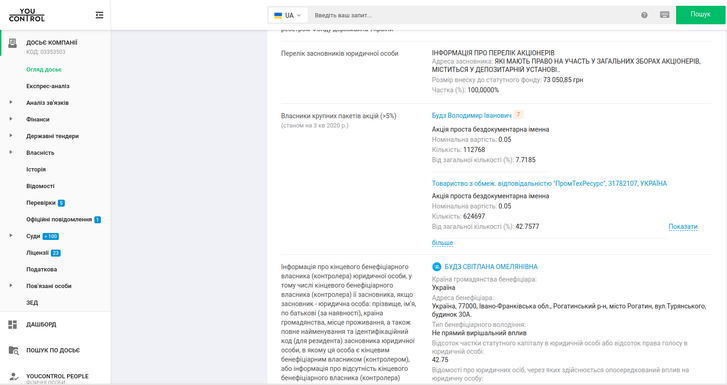The height and width of the screenshot is (385, 727).
Task: Go to ДАШБОРД
Action: 41,325
